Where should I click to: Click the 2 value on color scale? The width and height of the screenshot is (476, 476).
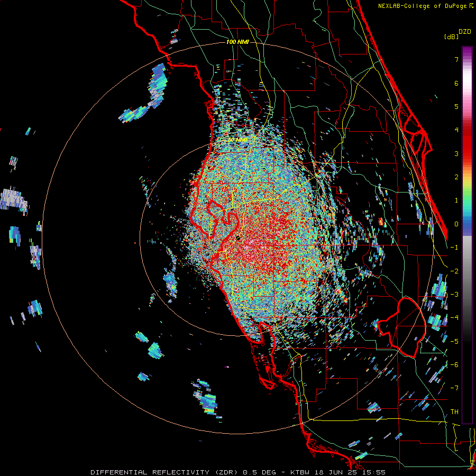click(x=456, y=177)
